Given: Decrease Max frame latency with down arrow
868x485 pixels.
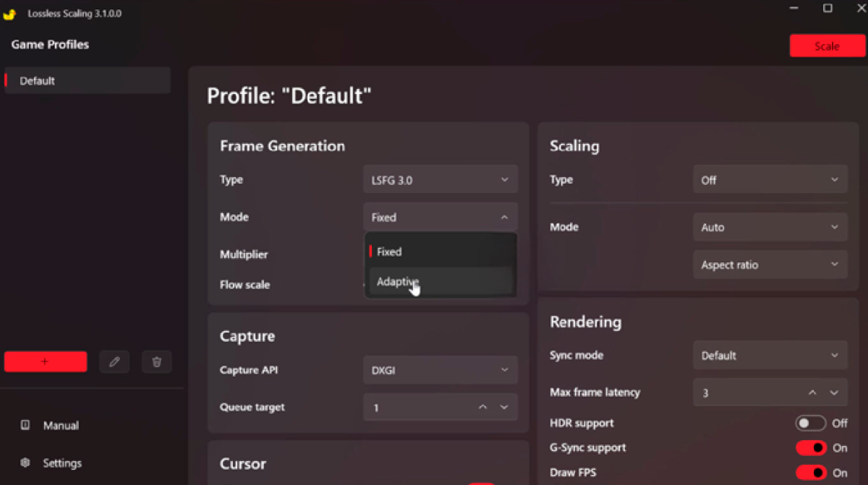Looking at the screenshot, I should point(834,392).
